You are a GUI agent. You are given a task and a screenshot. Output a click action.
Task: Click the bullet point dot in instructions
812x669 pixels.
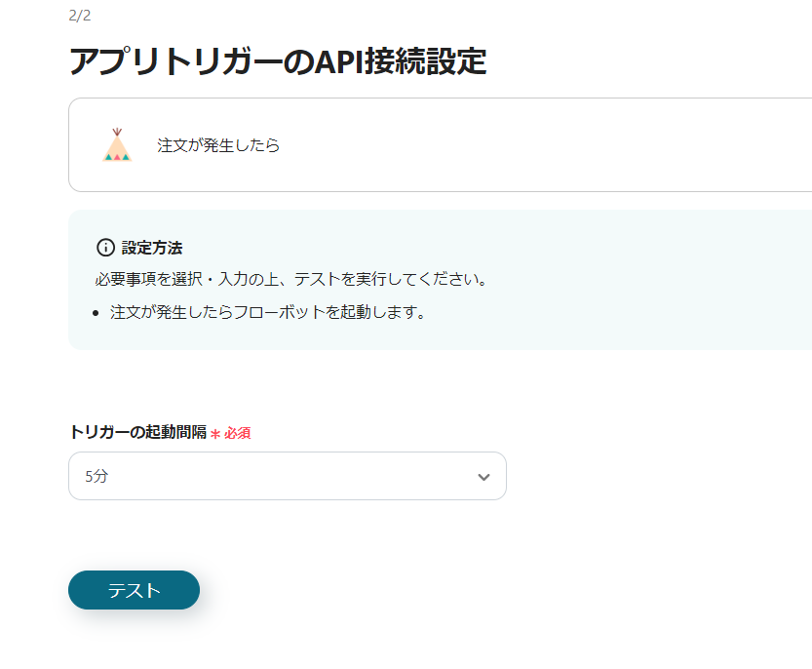tap(96, 313)
